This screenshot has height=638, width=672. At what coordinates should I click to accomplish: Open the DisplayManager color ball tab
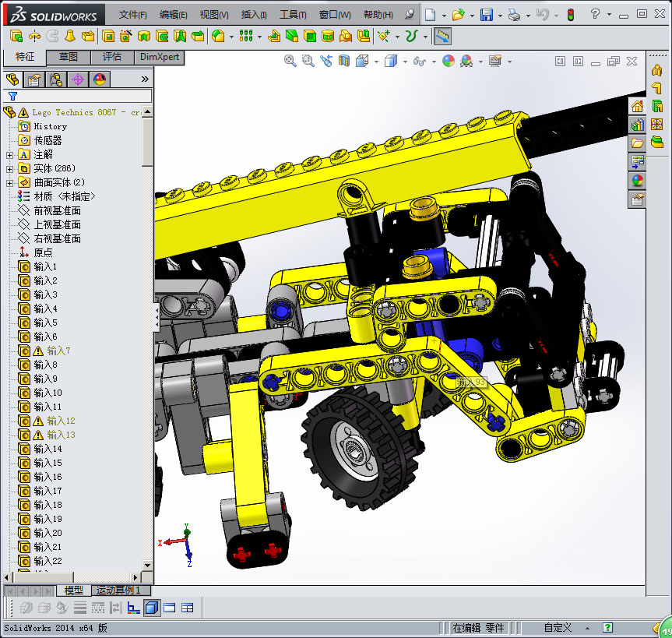(x=100, y=79)
